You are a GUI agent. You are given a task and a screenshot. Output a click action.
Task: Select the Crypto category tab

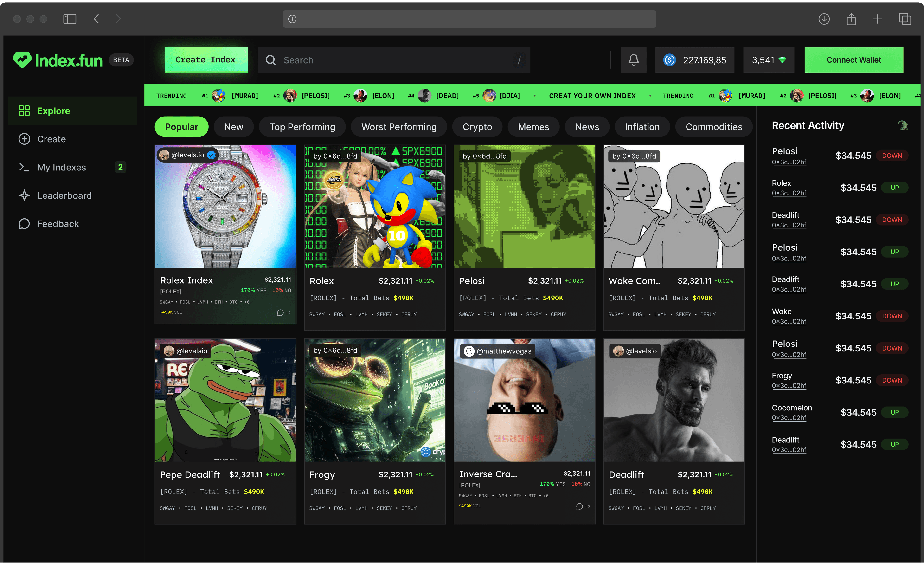click(x=477, y=127)
